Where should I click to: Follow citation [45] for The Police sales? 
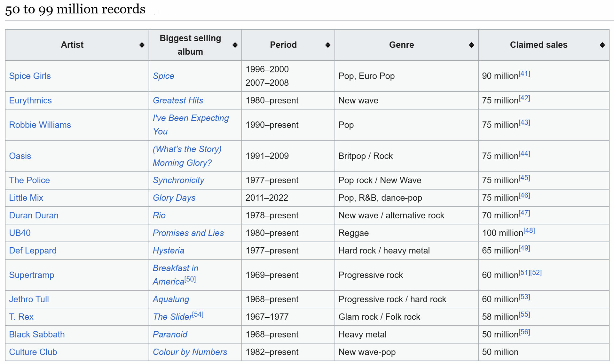[x=524, y=178]
